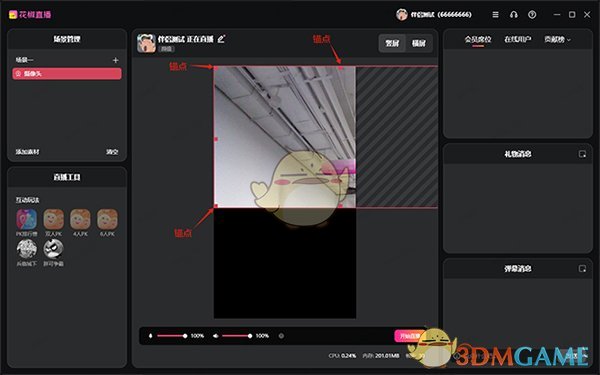Expand the 贡献榜 dropdown
The width and height of the screenshot is (600, 375).
pos(557,39)
